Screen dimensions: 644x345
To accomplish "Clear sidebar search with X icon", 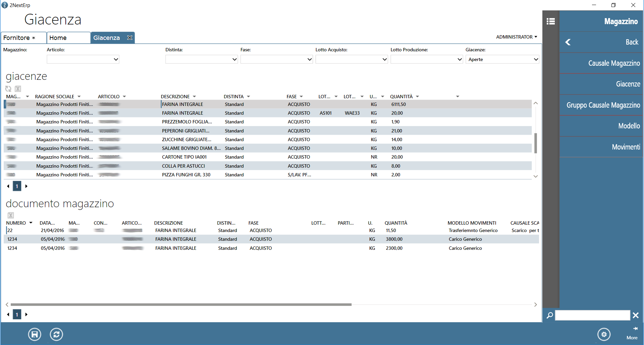I will [x=636, y=315].
